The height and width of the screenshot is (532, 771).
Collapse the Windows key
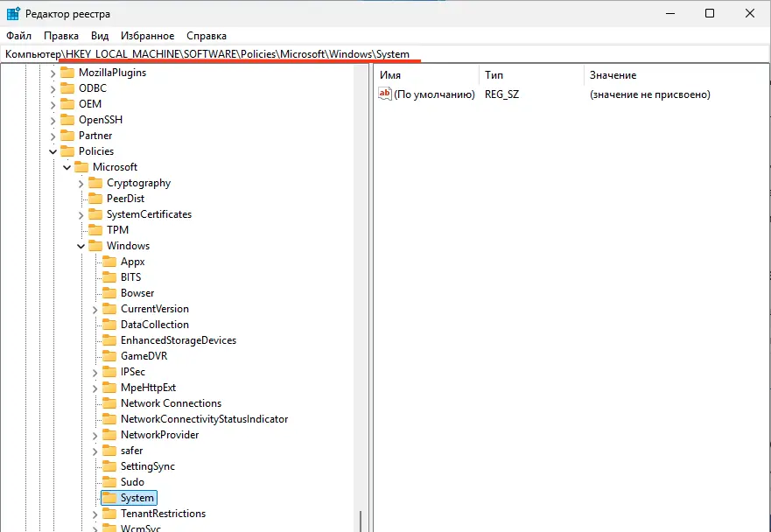pyautogui.click(x=81, y=247)
